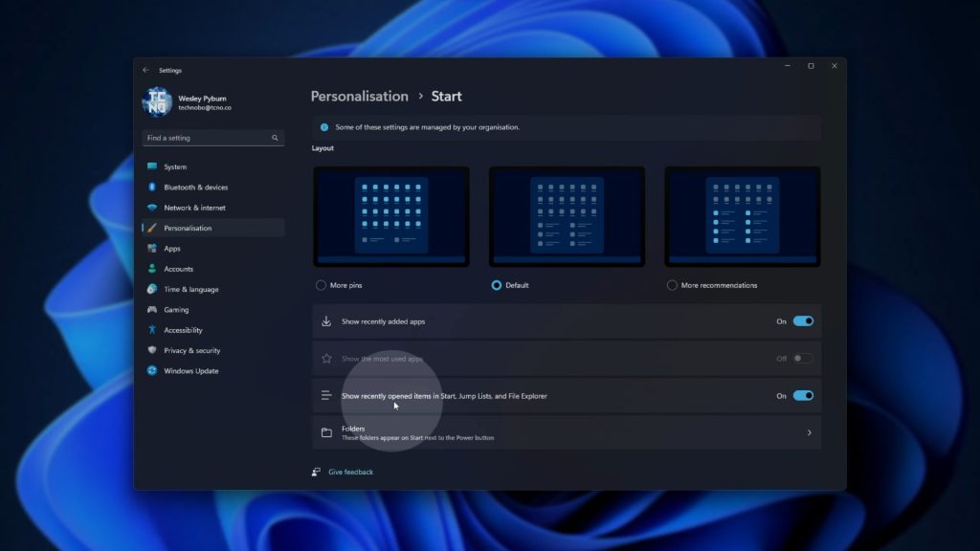Click the download icon beside recently added apps
The width and height of the screenshot is (980, 551).
326,321
